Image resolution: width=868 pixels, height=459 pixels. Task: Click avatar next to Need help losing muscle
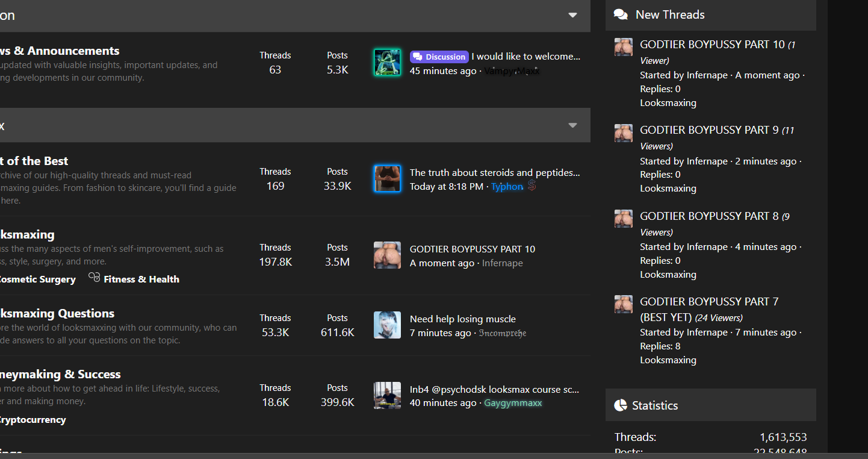387,325
